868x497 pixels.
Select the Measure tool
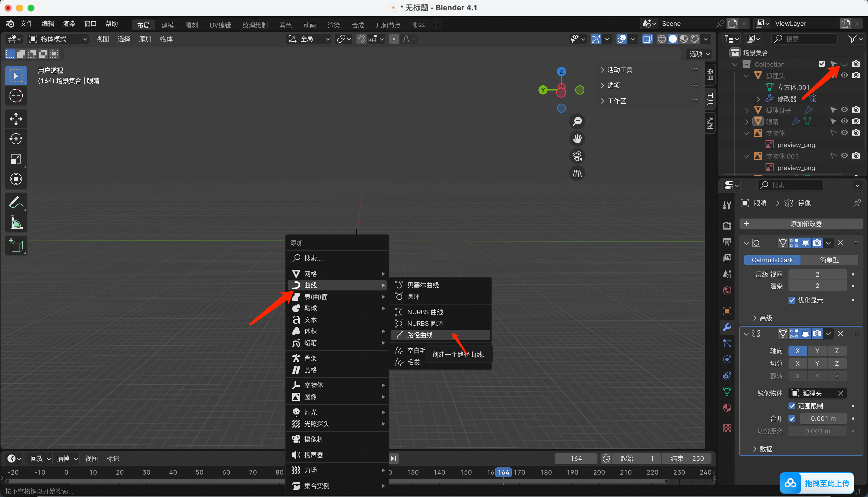click(x=16, y=223)
